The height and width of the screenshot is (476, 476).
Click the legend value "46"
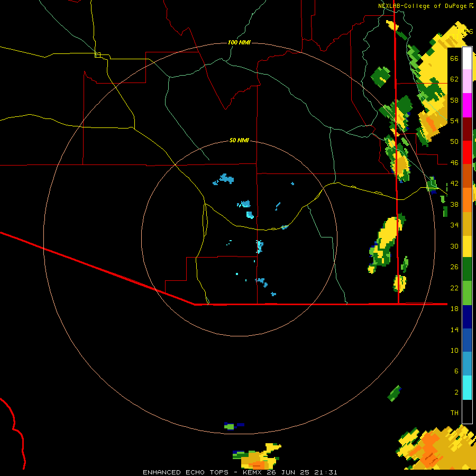454,163
